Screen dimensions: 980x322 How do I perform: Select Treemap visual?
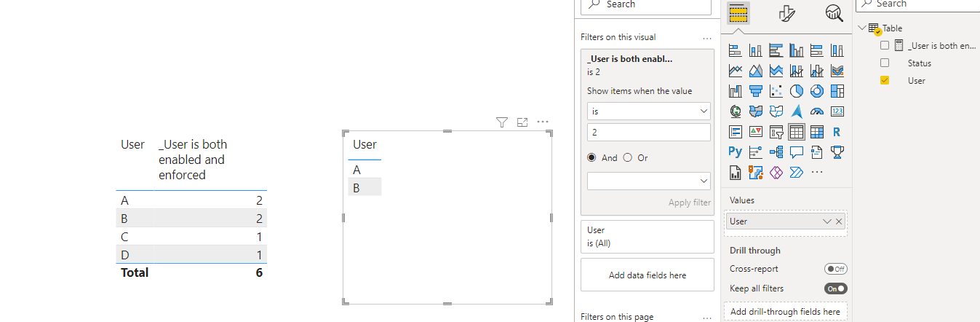tap(837, 91)
